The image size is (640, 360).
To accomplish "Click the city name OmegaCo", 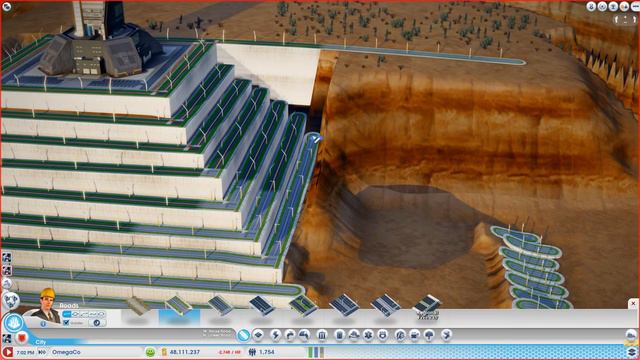I will 66,352.
